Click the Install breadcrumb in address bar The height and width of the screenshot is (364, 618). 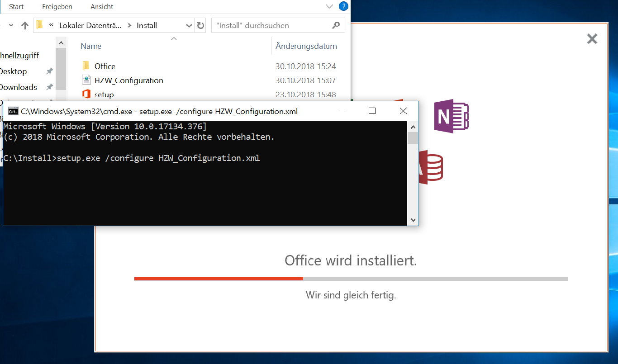(147, 26)
